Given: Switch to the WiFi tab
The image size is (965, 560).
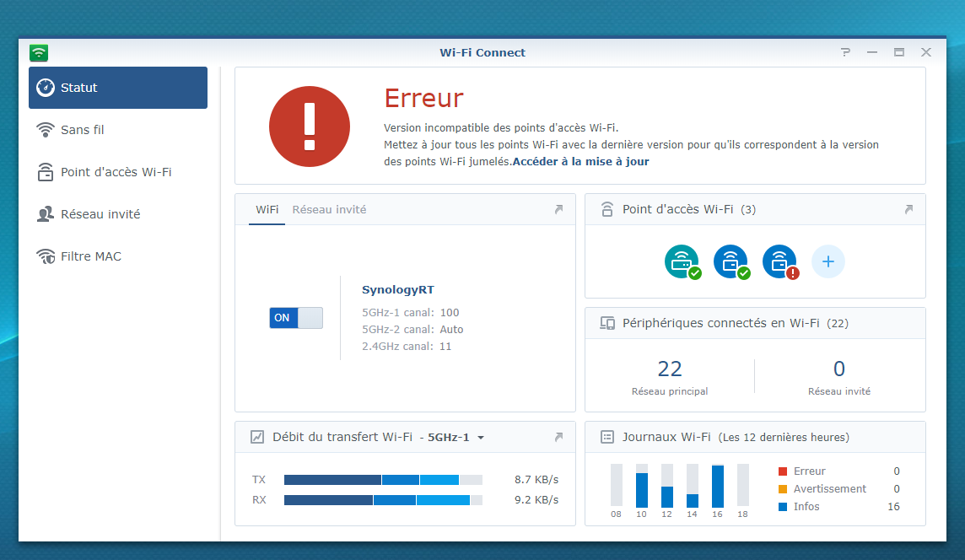Looking at the screenshot, I should tap(267, 210).
